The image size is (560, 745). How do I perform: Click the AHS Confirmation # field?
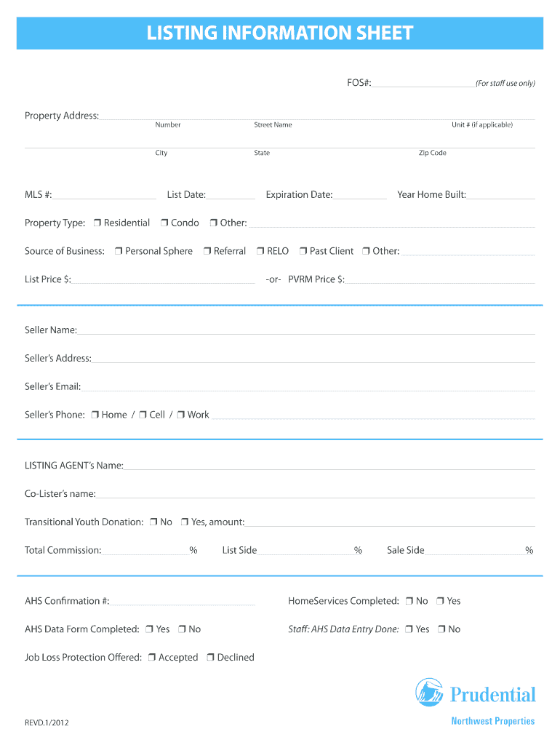183,602
